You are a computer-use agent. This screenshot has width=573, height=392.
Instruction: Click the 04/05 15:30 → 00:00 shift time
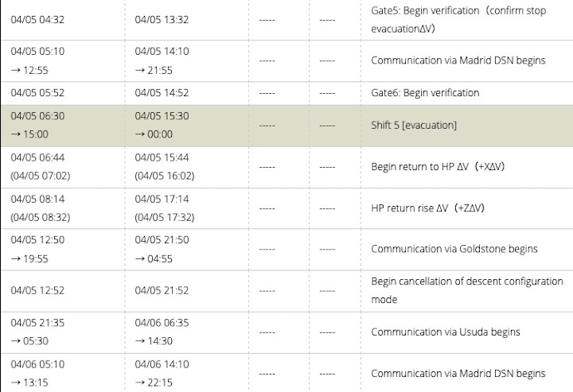pos(162,126)
